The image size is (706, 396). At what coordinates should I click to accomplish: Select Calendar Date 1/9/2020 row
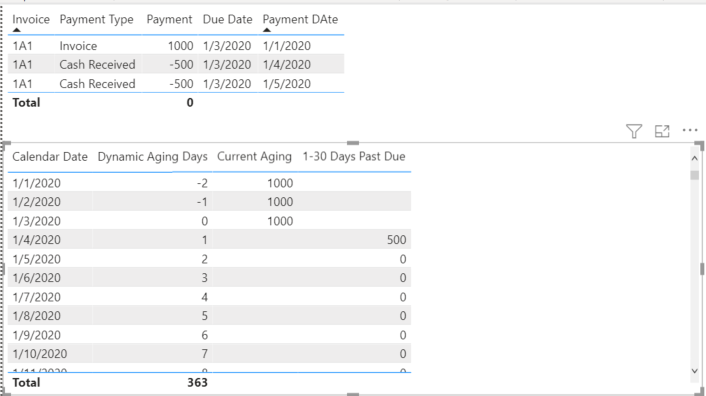click(36, 335)
